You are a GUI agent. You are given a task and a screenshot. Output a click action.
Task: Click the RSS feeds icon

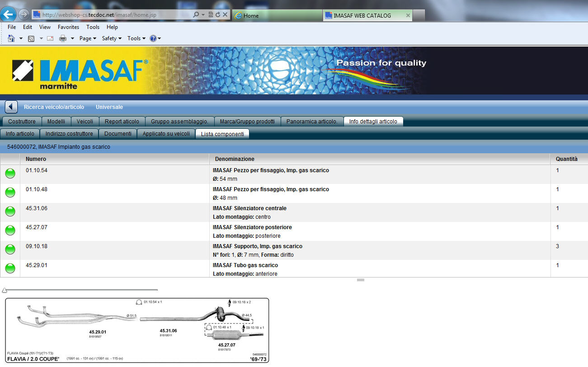pos(32,38)
